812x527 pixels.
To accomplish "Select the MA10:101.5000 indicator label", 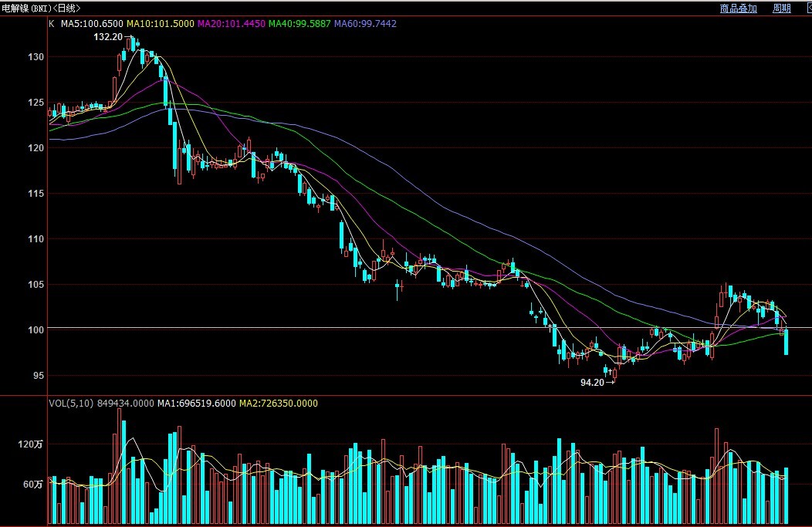I will [x=160, y=24].
